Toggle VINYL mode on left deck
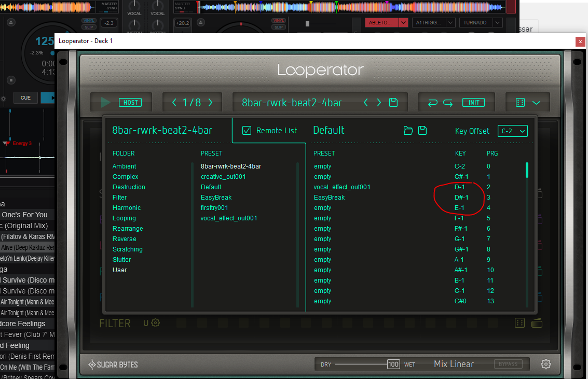This screenshot has width=588, height=379. tap(89, 21)
